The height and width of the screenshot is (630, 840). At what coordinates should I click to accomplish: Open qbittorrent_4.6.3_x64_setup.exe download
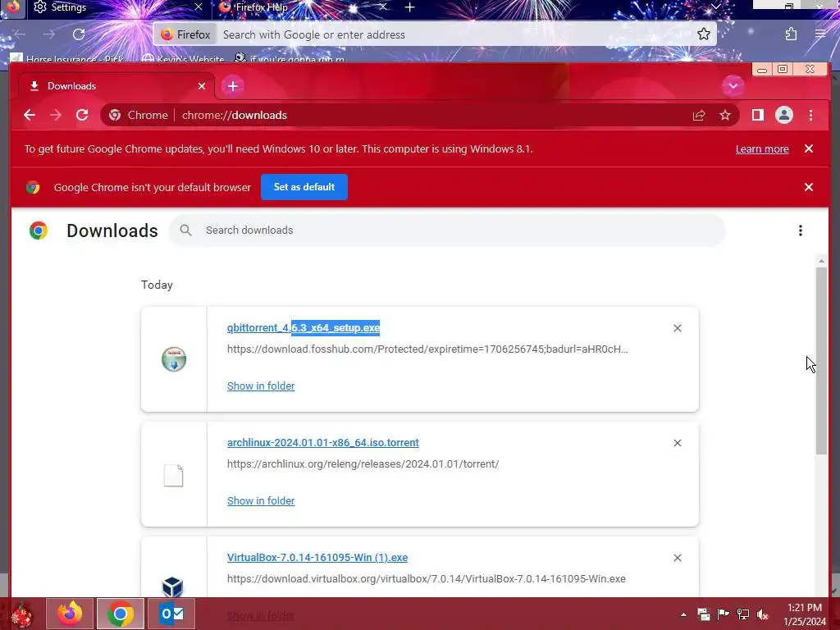pos(304,328)
